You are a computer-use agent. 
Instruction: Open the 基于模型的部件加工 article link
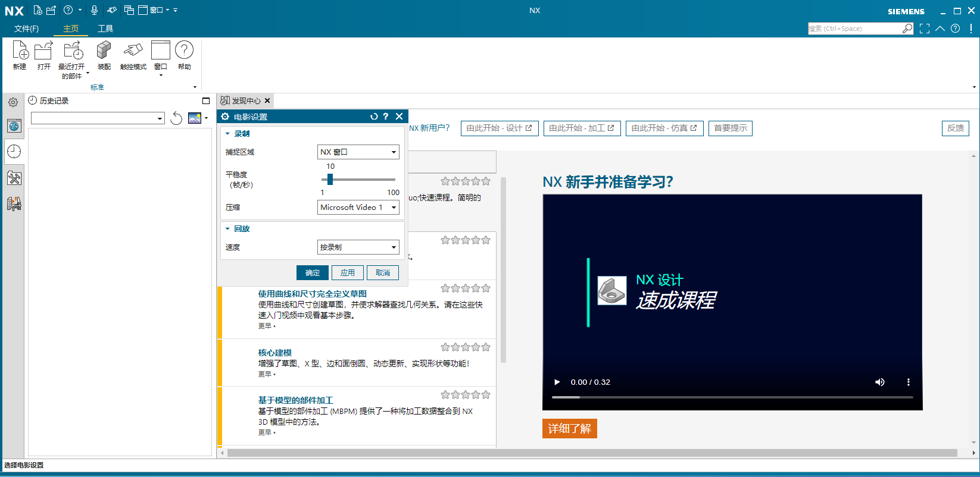coord(296,400)
